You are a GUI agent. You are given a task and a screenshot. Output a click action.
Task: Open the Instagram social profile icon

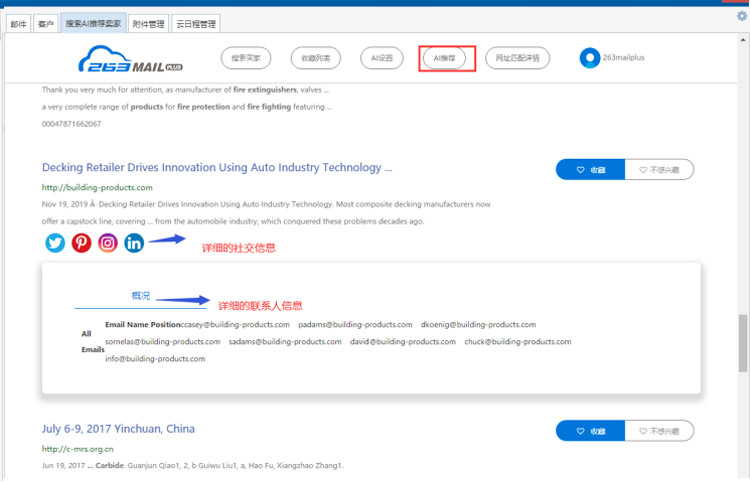click(x=107, y=243)
